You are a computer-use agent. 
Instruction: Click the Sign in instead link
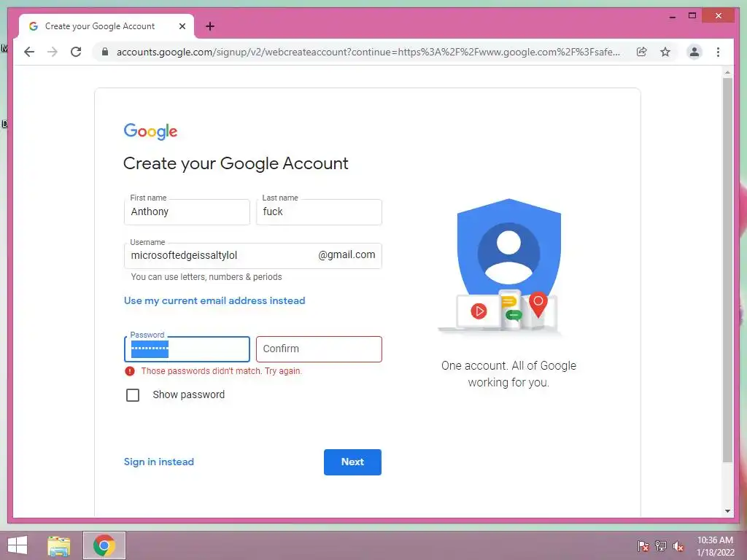tap(158, 462)
